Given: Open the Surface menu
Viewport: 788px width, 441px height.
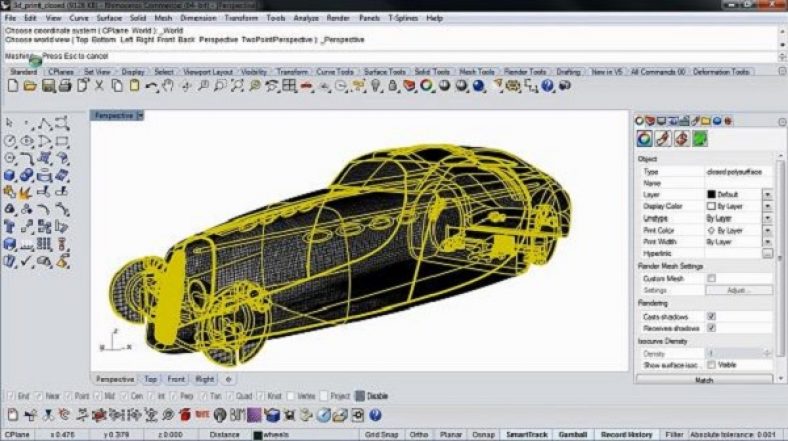Looking at the screenshot, I should click(x=109, y=18).
